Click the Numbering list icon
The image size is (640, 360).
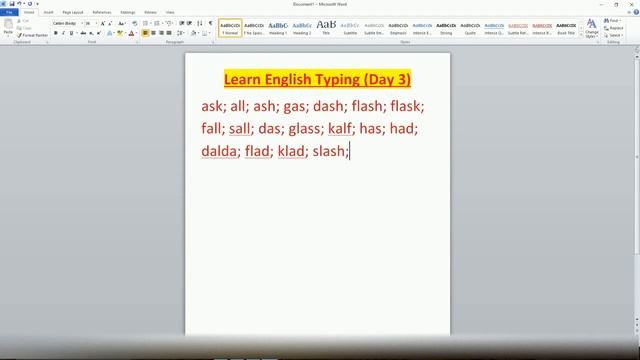coord(157,23)
